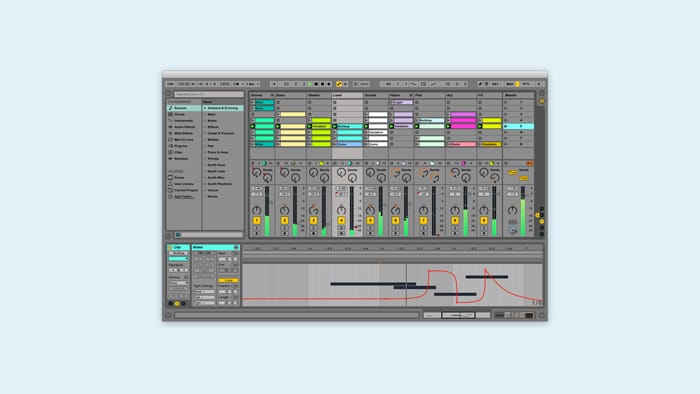Click the yellow clip box selector below the Clip panel

(x=177, y=303)
